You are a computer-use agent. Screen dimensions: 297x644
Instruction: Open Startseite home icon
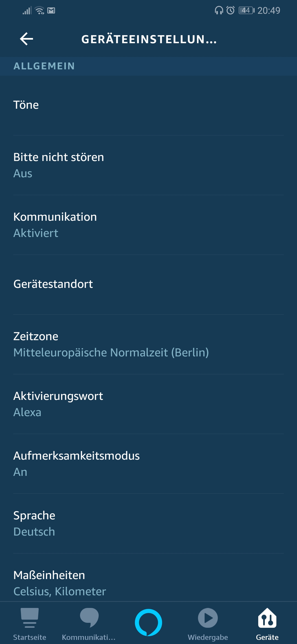(x=29, y=618)
